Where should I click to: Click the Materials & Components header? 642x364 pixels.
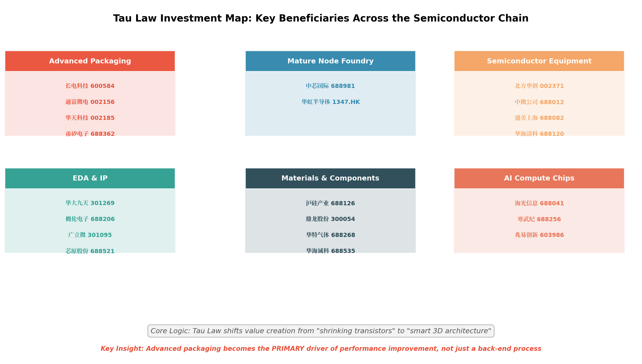330,178
